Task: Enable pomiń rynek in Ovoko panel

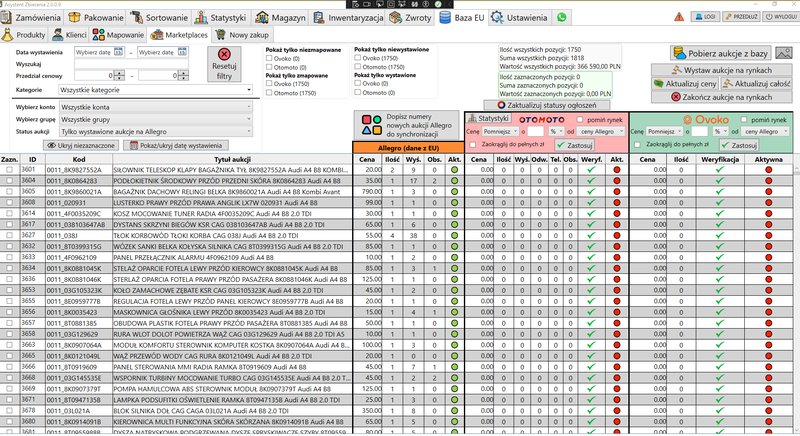Action: (743, 119)
